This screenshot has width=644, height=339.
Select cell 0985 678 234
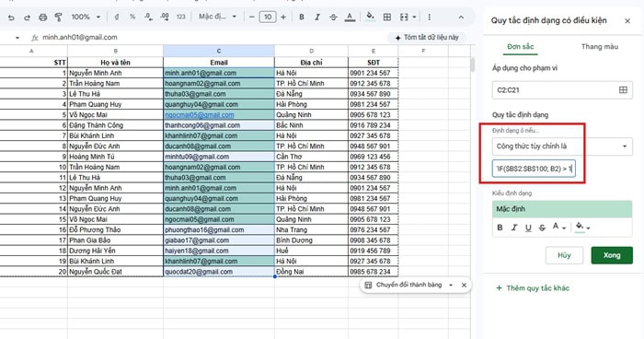coord(373,272)
